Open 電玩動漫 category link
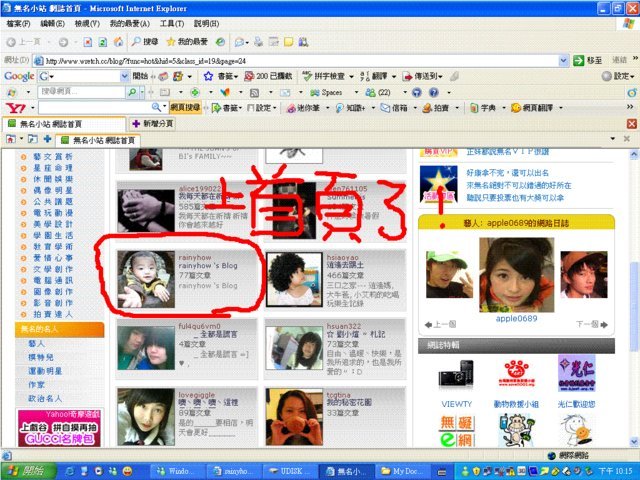640x480 pixels. point(53,213)
